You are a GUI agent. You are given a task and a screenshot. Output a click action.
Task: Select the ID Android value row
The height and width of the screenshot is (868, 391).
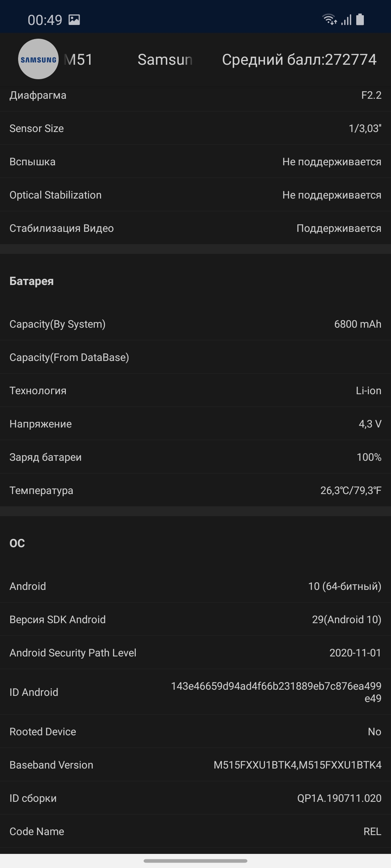tap(195, 692)
